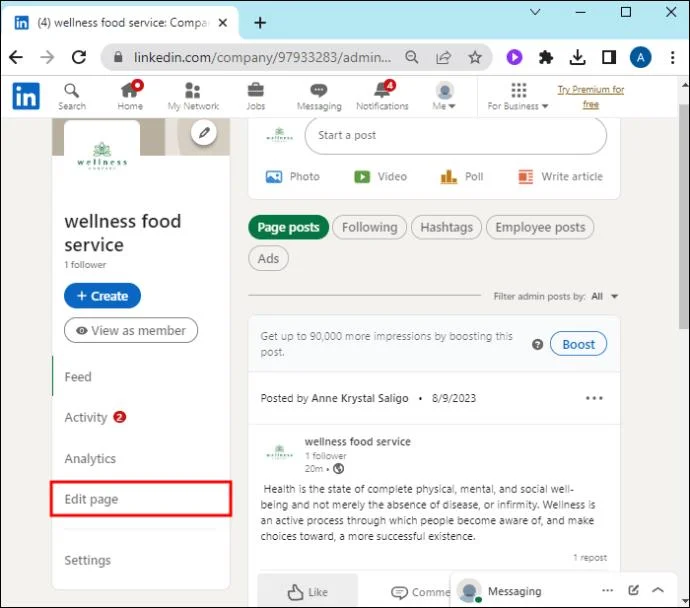Click Write article

point(560,177)
